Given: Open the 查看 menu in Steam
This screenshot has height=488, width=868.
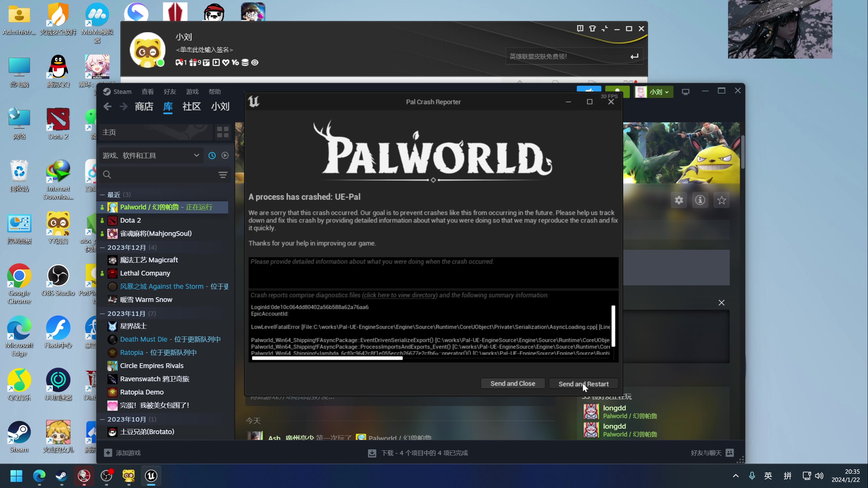Looking at the screenshot, I should click(x=147, y=91).
